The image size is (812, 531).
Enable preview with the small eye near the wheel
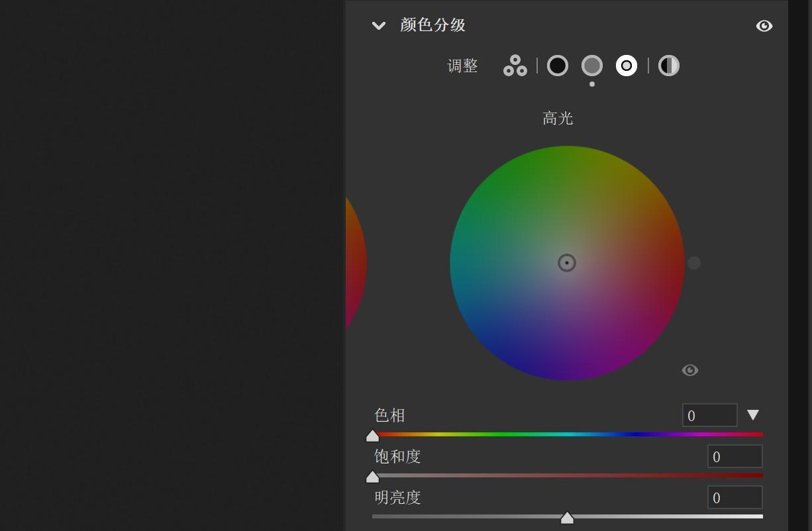click(690, 370)
